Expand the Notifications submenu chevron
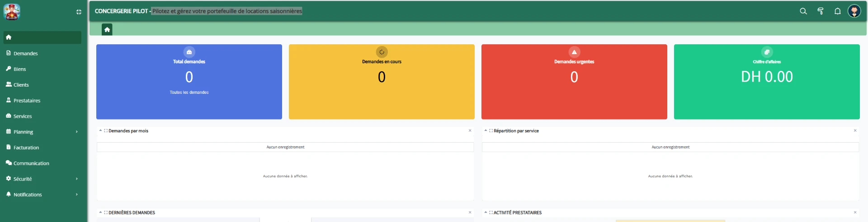Viewport: 868px width, 222px height. pos(76,194)
